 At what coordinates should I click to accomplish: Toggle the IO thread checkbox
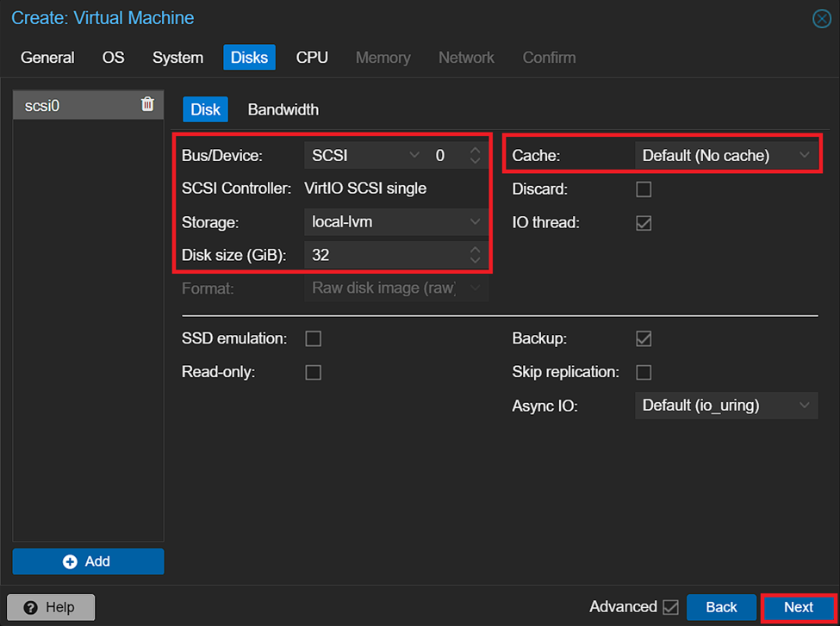(x=644, y=223)
